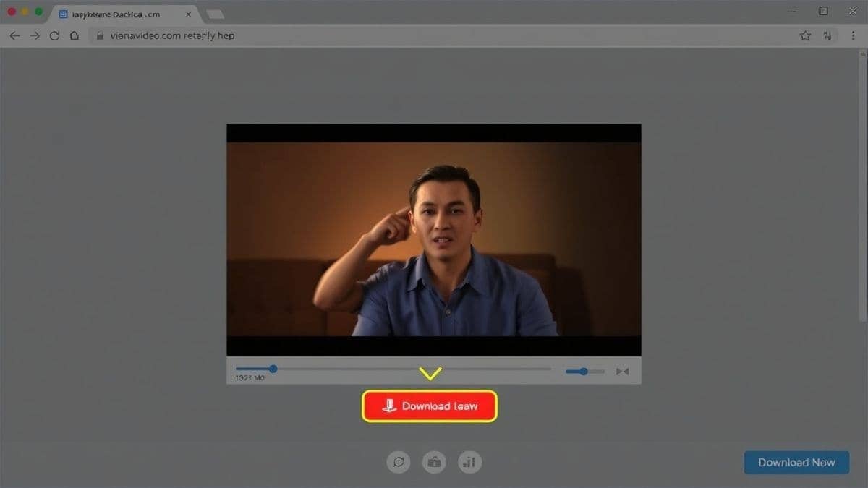Open the browser three-dot menu
Viewport: 868px width, 488px height.
[x=854, y=35]
